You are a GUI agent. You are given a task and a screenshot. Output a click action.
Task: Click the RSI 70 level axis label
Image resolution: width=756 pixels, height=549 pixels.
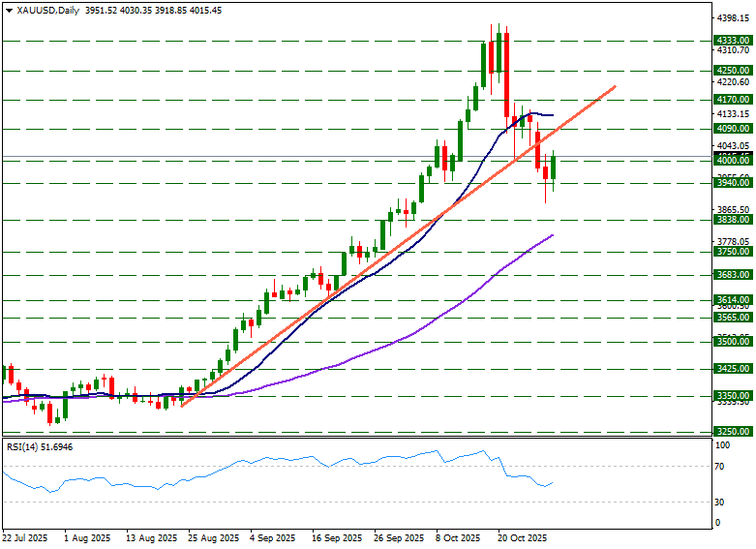[720, 467]
